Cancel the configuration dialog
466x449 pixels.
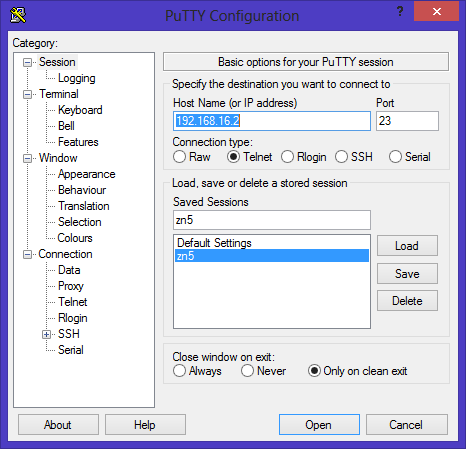click(x=407, y=425)
